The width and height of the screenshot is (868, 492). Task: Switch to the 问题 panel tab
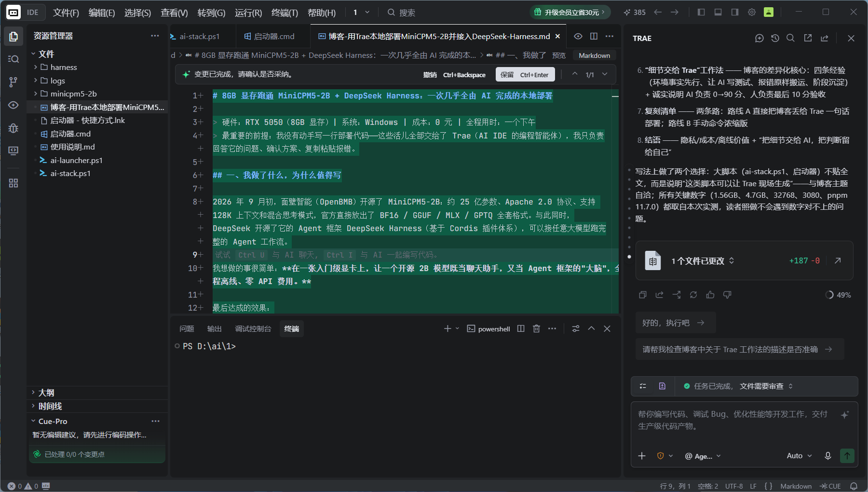(187, 328)
